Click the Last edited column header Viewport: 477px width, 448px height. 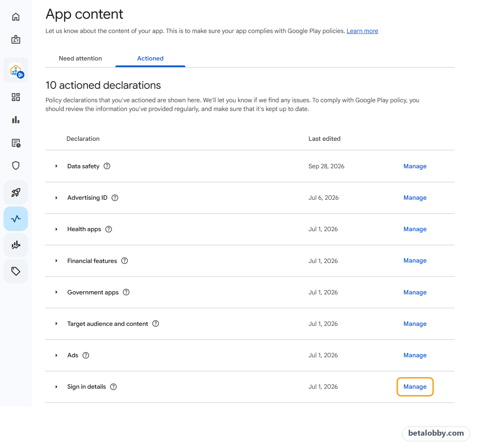324,139
